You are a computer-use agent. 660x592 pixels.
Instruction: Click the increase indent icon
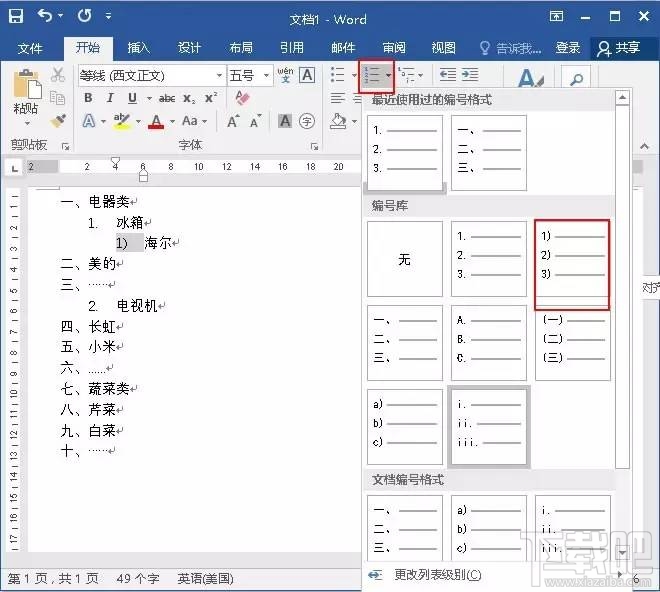470,75
